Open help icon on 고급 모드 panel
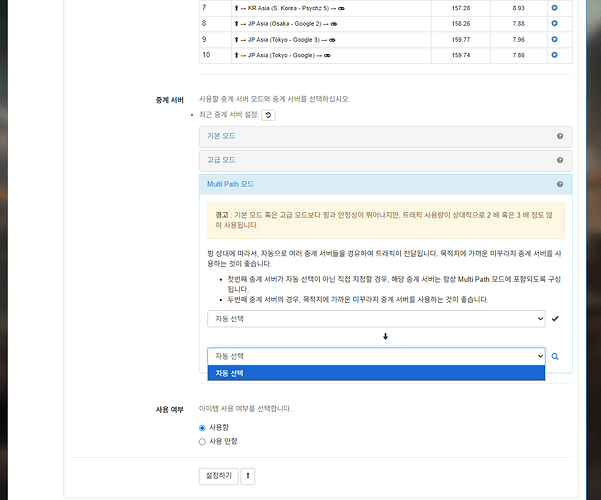The image size is (601, 500). (560, 160)
